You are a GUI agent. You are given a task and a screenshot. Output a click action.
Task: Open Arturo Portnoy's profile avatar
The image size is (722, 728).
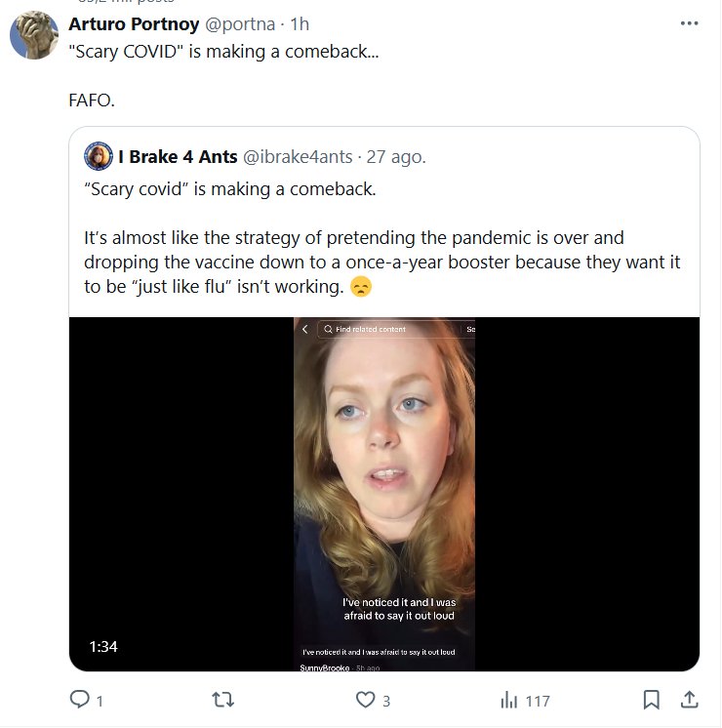(32, 36)
